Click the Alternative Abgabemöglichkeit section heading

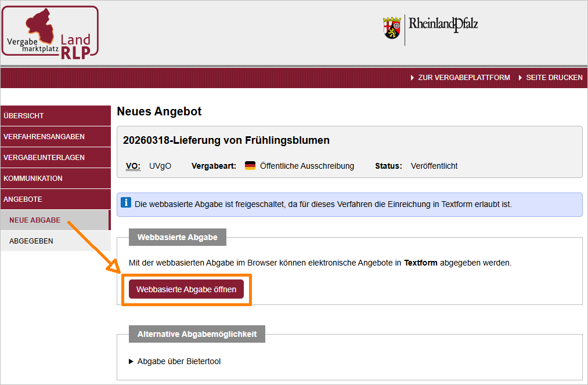[197, 335]
